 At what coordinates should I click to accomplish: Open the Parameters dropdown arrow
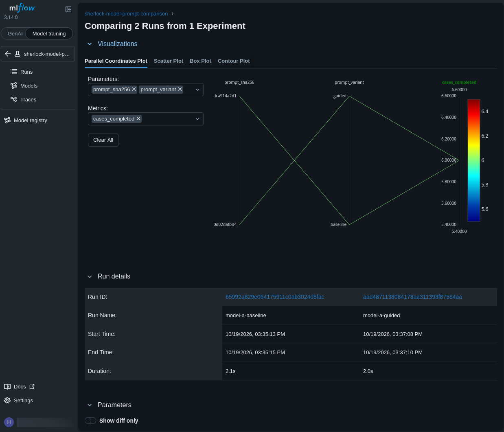tap(197, 90)
